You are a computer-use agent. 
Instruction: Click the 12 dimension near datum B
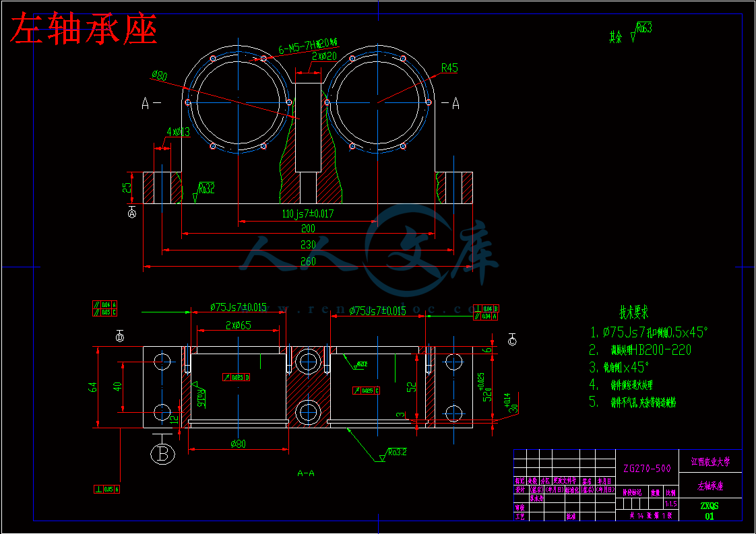[175, 419]
